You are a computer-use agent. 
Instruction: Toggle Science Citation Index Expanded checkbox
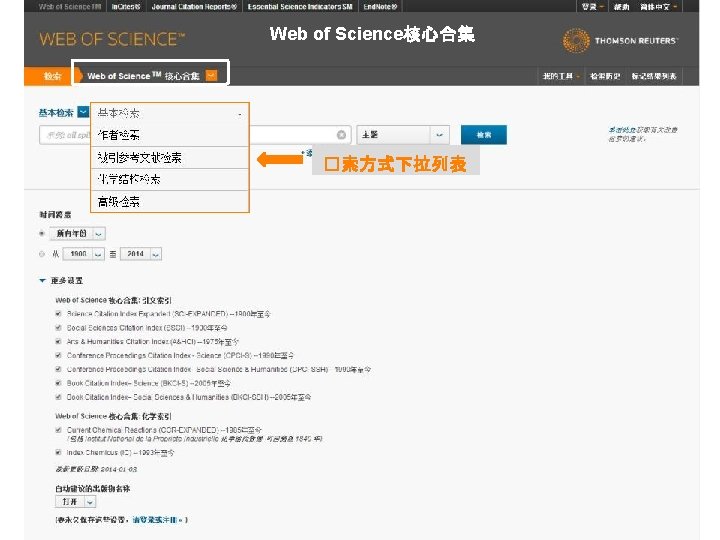tap(58, 314)
